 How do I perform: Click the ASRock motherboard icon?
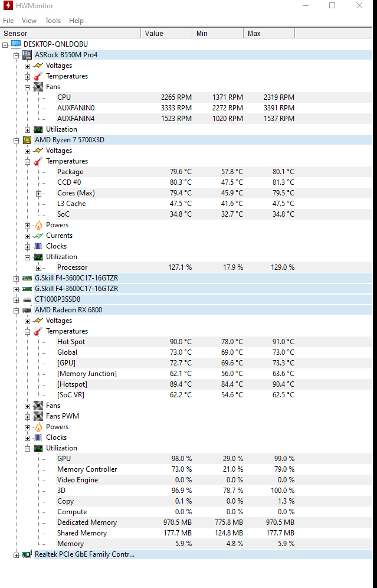point(27,55)
